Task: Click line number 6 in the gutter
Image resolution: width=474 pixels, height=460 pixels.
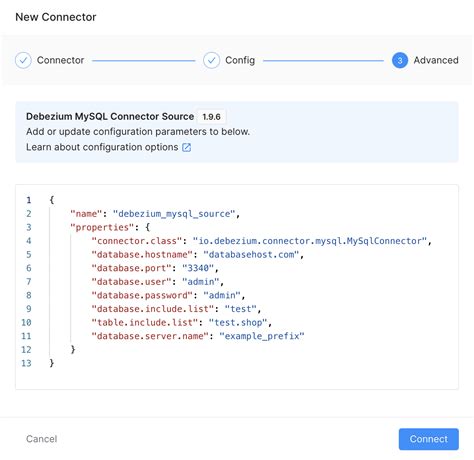Action: tap(29, 268)
